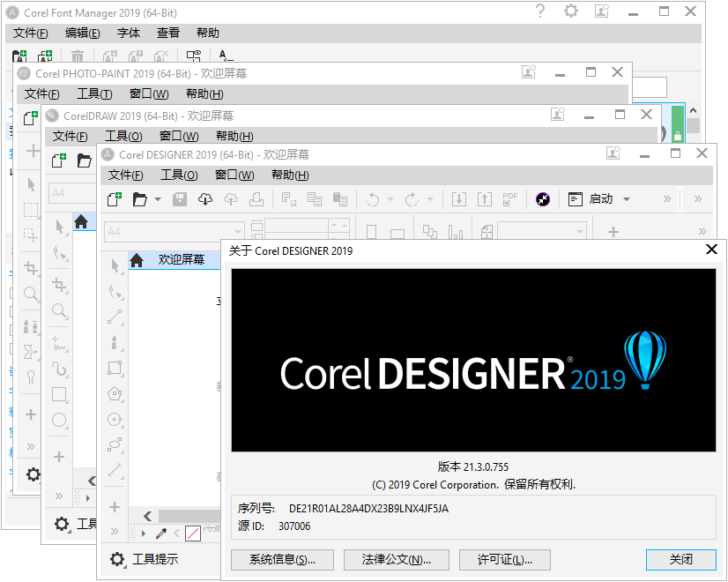Click Font Manager scrollbar up arrow
The height and width of the screenshot is (582, 728).
[693, 110]
